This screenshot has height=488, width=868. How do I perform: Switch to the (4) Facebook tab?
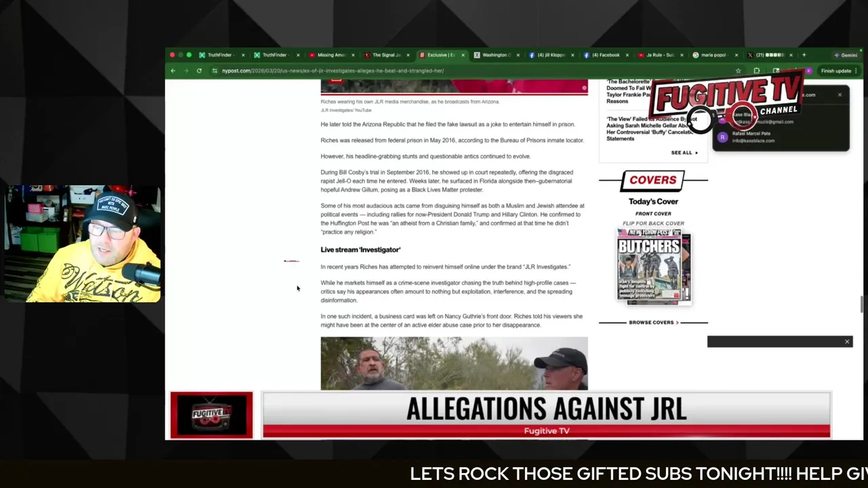(605, 55)
